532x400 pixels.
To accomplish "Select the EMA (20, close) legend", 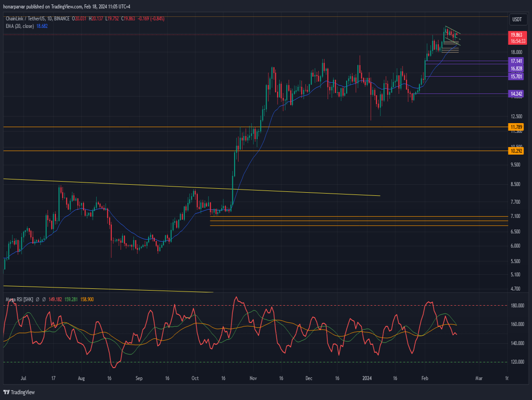I will [x=20, y=26].
